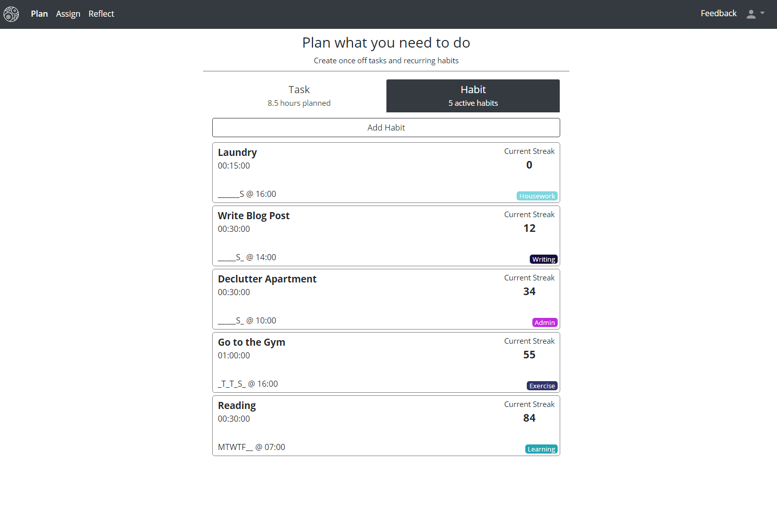Open the Declutter Apartment habit
The height and width of the screenshot is (532, 777).
(x=267, y=279)
